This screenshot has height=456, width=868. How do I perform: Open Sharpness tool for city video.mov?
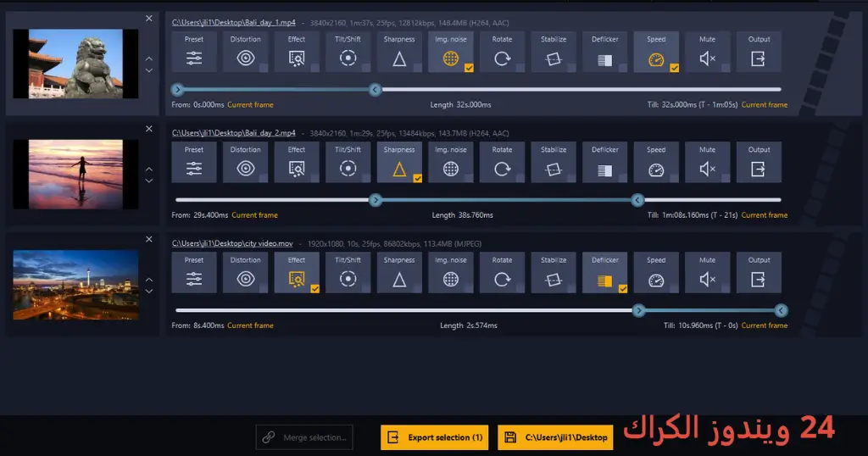[399, 272]
